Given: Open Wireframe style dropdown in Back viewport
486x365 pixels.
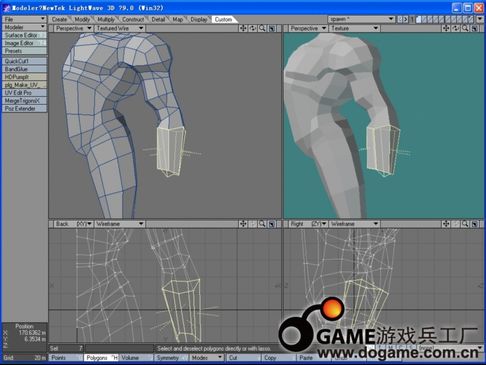Looking at the screenshot, I should pyautogui.click(x=120, y=224).
